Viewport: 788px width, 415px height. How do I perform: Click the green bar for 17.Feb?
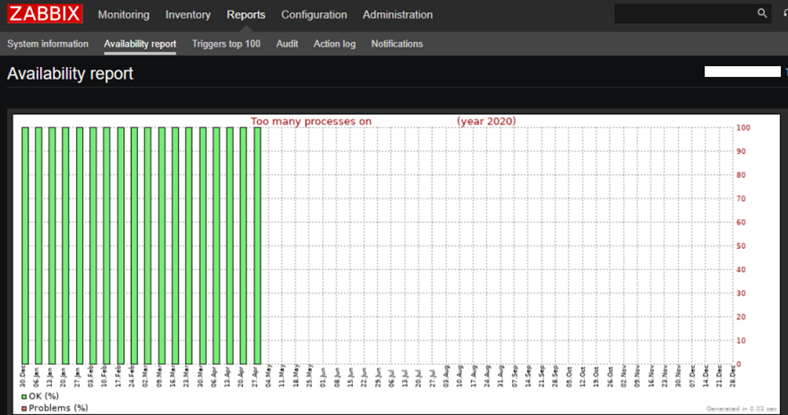pyautogui.click(x=121, y=246)
